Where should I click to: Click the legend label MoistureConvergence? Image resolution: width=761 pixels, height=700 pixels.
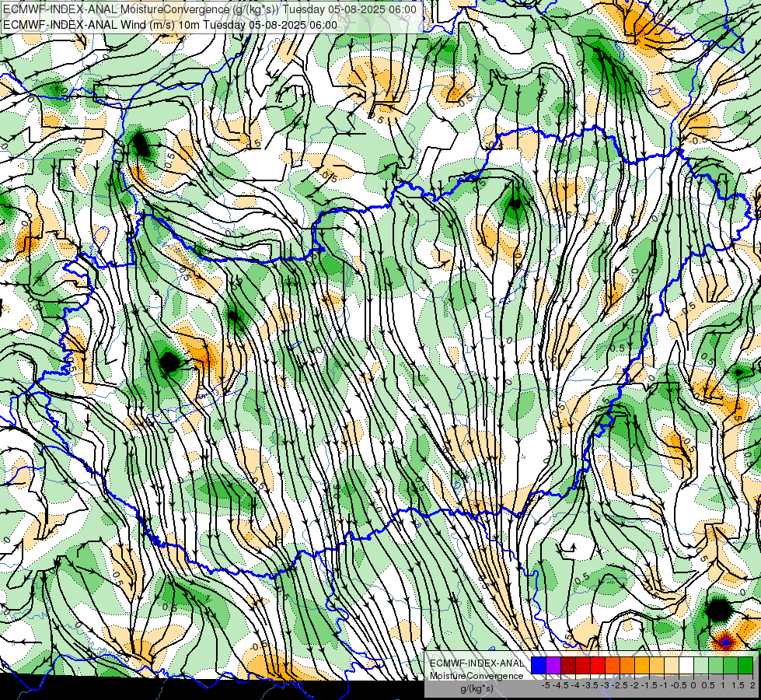476,676
